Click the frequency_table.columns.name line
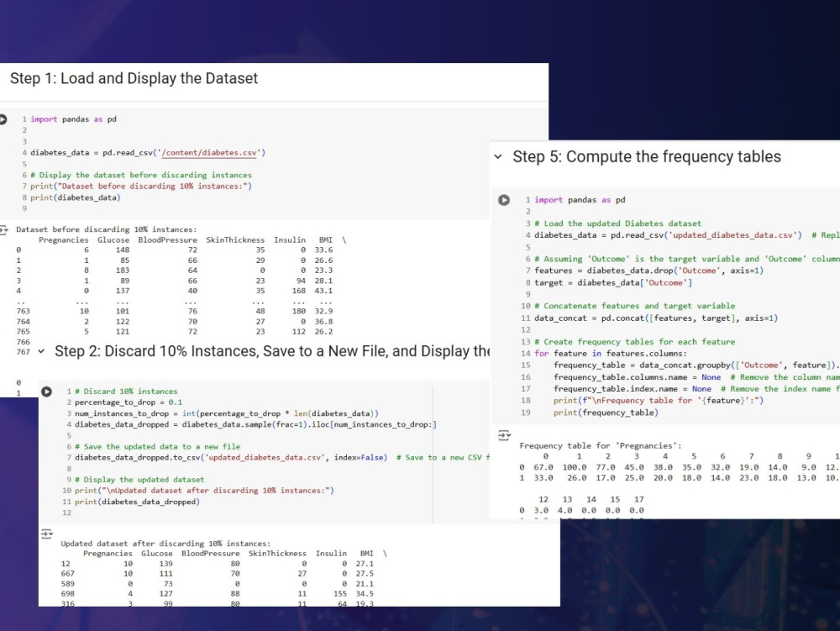 (x=696, y=377)
